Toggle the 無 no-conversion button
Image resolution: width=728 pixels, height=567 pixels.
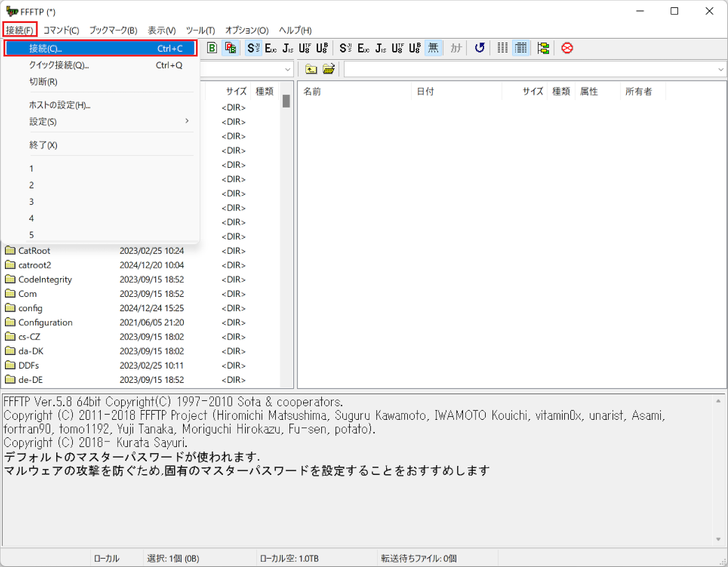click(x=433, y=48)
